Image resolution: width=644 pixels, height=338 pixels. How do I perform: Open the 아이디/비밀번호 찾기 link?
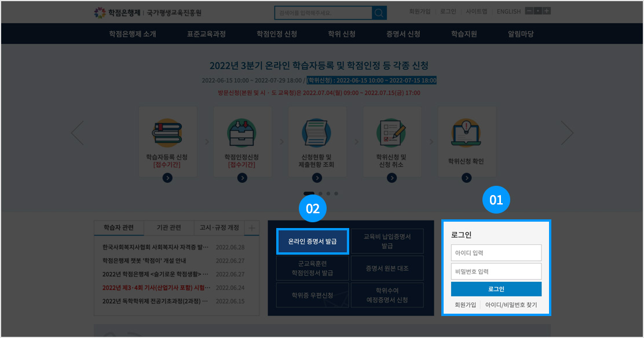point(511,305)
